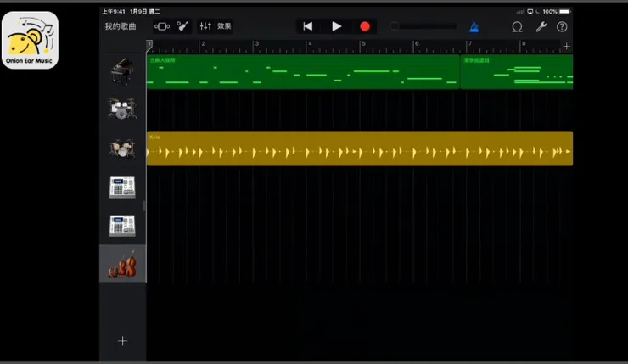
Task: Open song sections with ruler plus button
Action: (567, 46)
